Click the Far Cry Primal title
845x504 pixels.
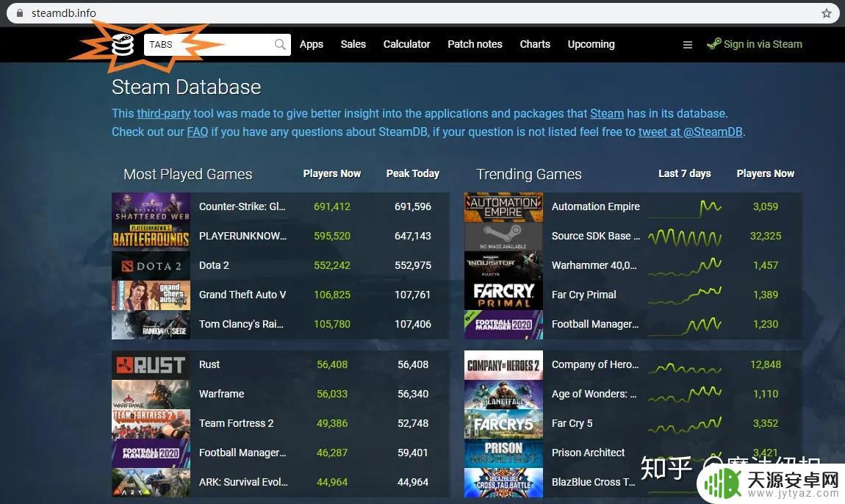[583, 295]
